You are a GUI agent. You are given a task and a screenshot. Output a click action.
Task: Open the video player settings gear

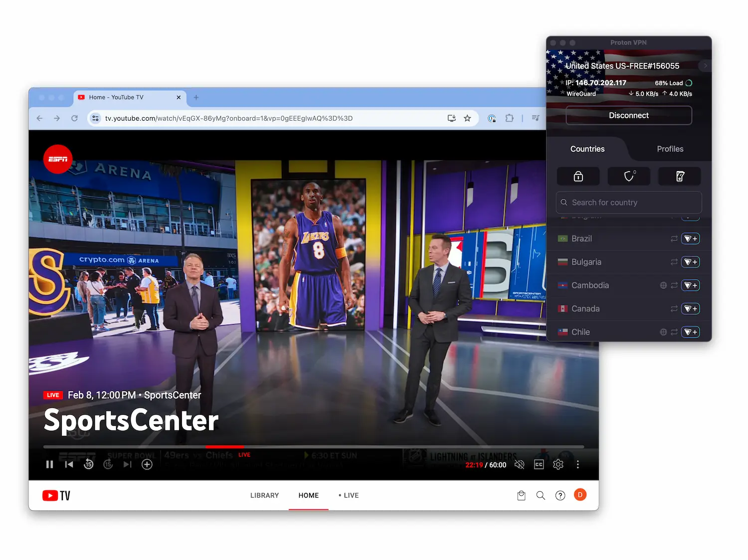click(558, 464)
